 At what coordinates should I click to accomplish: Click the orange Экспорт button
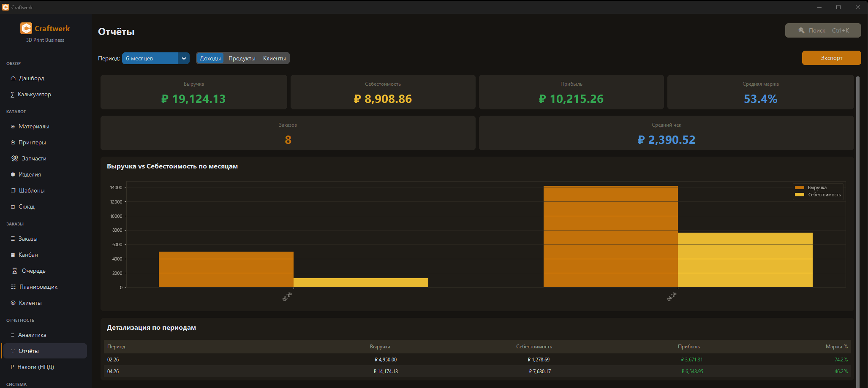[831, 58]
